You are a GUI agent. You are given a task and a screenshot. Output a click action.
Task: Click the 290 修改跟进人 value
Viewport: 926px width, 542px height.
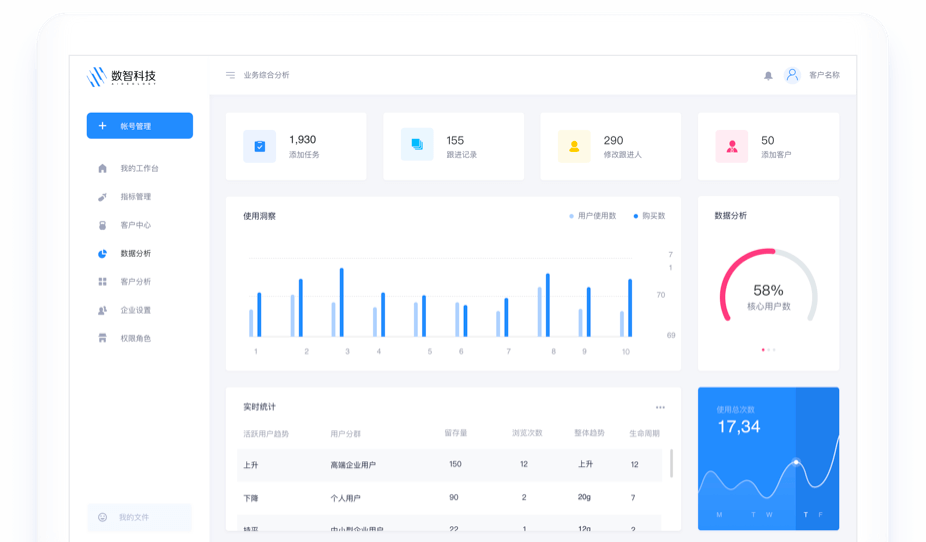click(x=613, y=141)
